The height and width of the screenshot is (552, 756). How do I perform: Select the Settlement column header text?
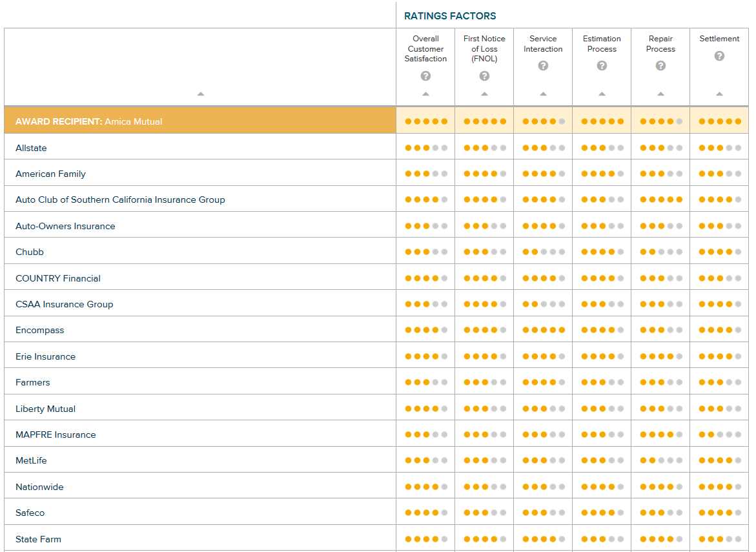point(719,39)
